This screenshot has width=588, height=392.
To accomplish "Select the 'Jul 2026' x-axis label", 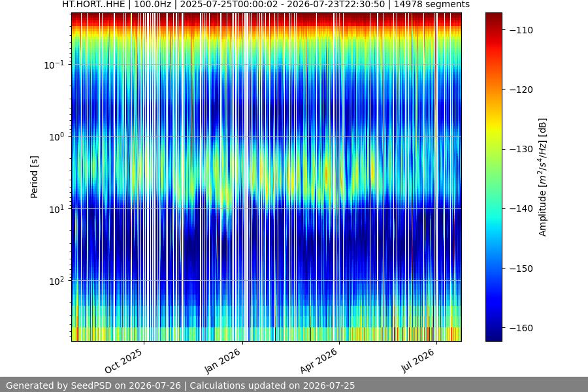I will click(x=417, y=361).
